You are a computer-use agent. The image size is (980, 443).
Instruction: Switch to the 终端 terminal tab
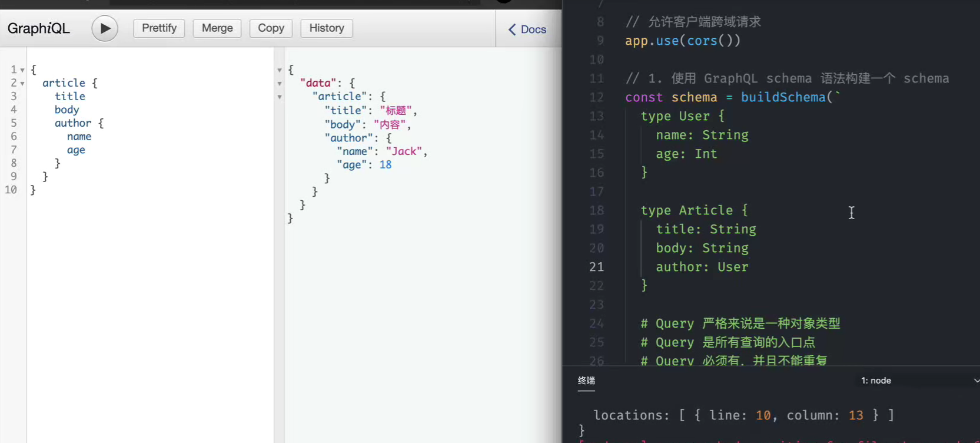point(586,381)
